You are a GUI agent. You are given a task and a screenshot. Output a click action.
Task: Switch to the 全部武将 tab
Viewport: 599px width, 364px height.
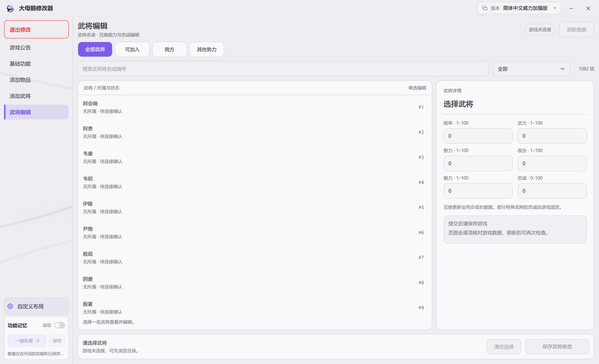point(95,49)
